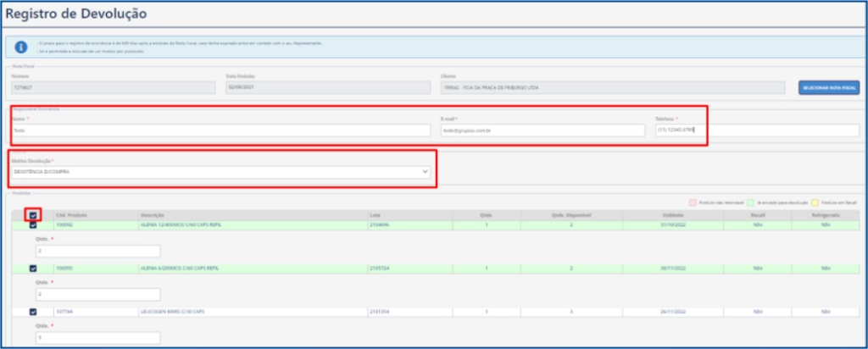The width and height of the screenshot is (868, 349).
Task: Uncheck the checkbox for product 100095
Action: (x=33, y=269)
